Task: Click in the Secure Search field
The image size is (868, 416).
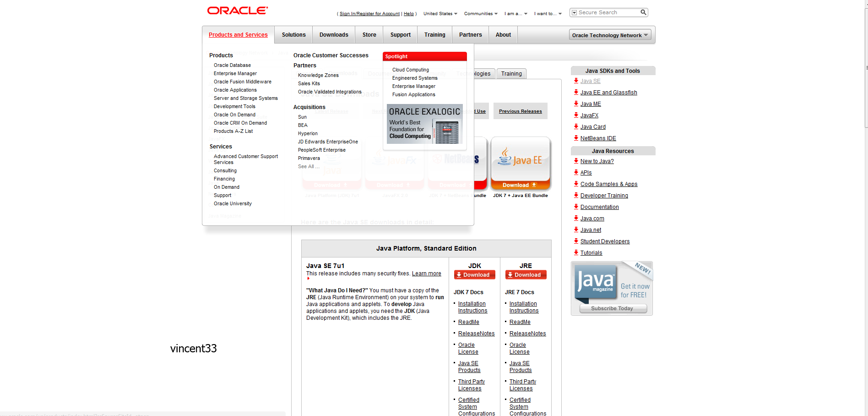Action: (608, 12)
